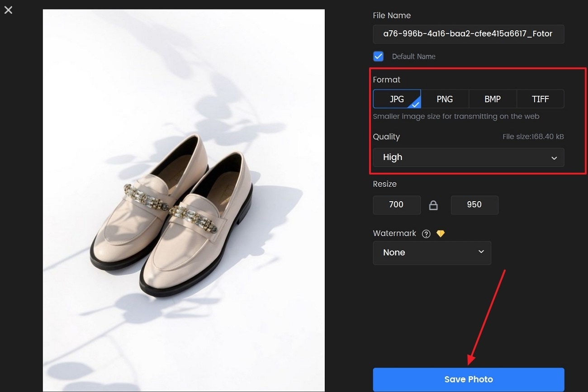Click the aspect ratio lock icon
The width and height of the screenshot is (588, 392).
(433, 205)
